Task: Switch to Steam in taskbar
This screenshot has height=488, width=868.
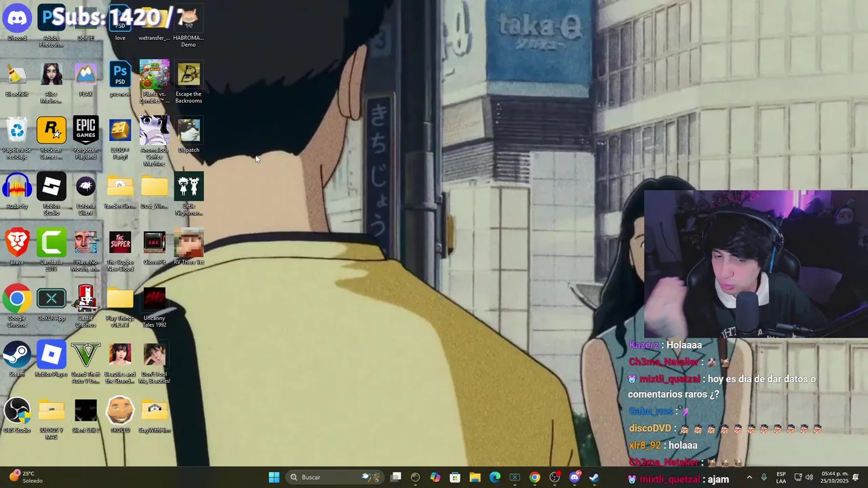Action: [594, 477]
